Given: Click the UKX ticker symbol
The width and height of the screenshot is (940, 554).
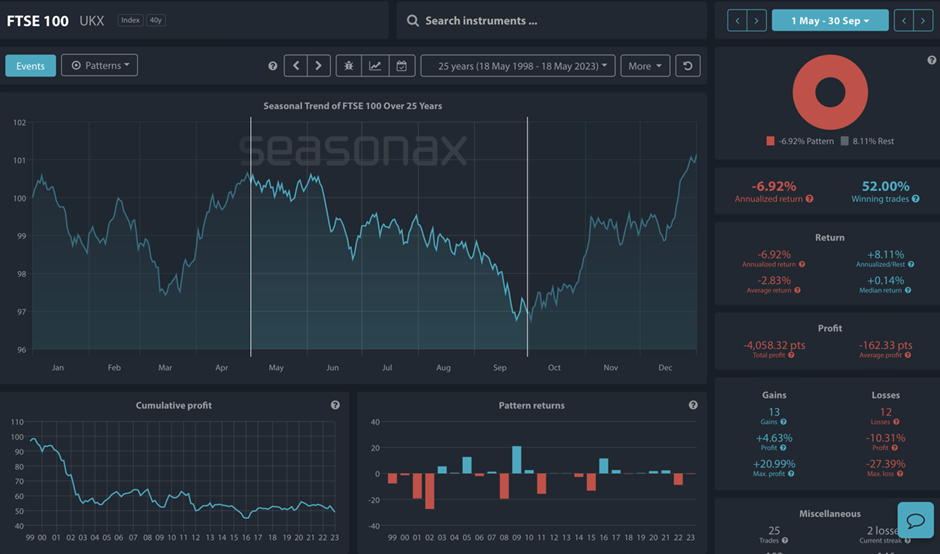Looking at the screenshot, I should [x=92, y=21].
